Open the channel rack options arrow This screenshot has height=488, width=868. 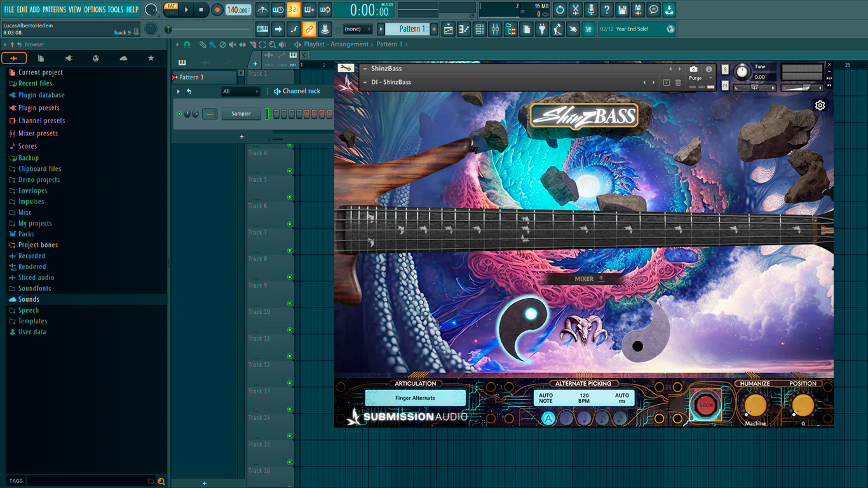179,91
